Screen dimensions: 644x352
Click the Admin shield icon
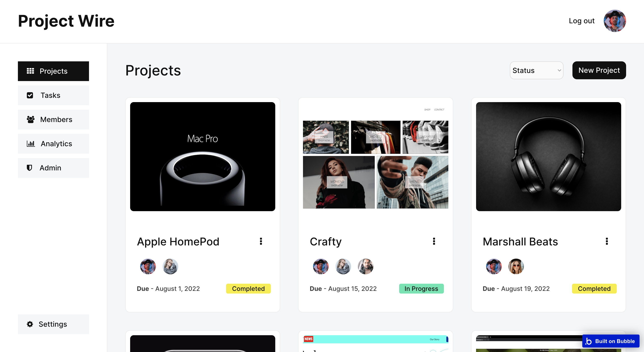click(30, 168)
